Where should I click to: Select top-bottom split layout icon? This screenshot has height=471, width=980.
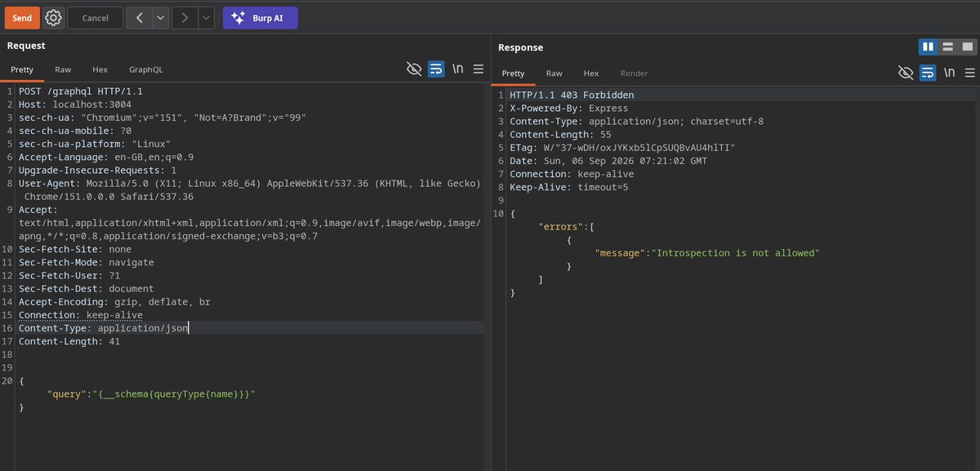[947, 47]
